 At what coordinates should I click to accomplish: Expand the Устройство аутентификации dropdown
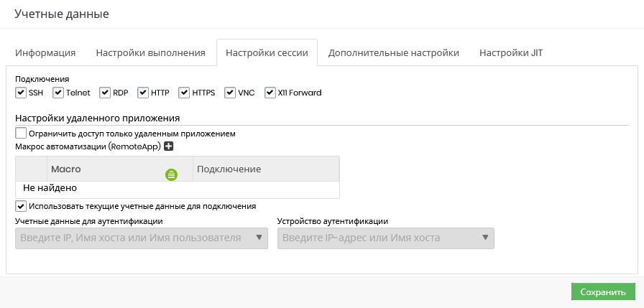coord(386,238)
